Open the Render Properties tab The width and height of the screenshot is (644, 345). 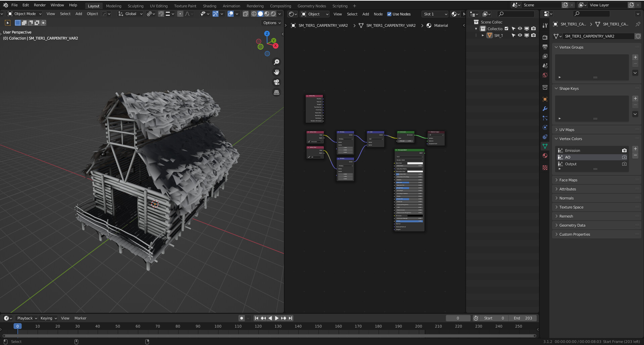[x=545, y=38]
